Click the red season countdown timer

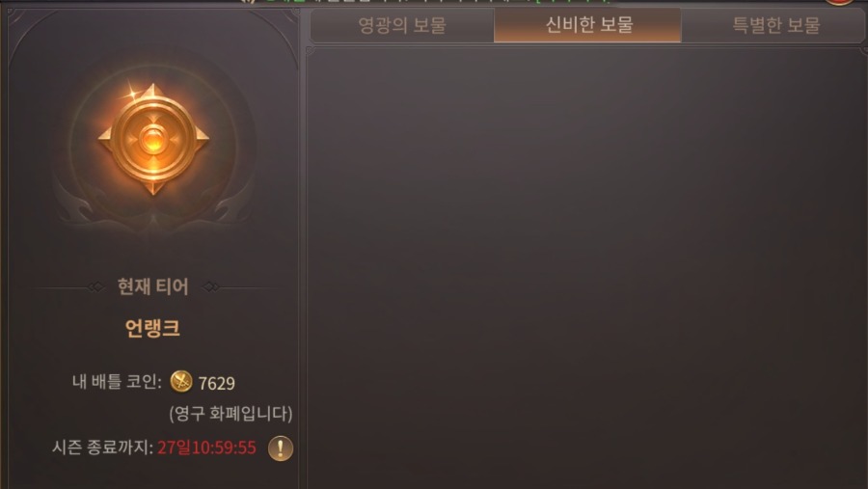point(206,448)
